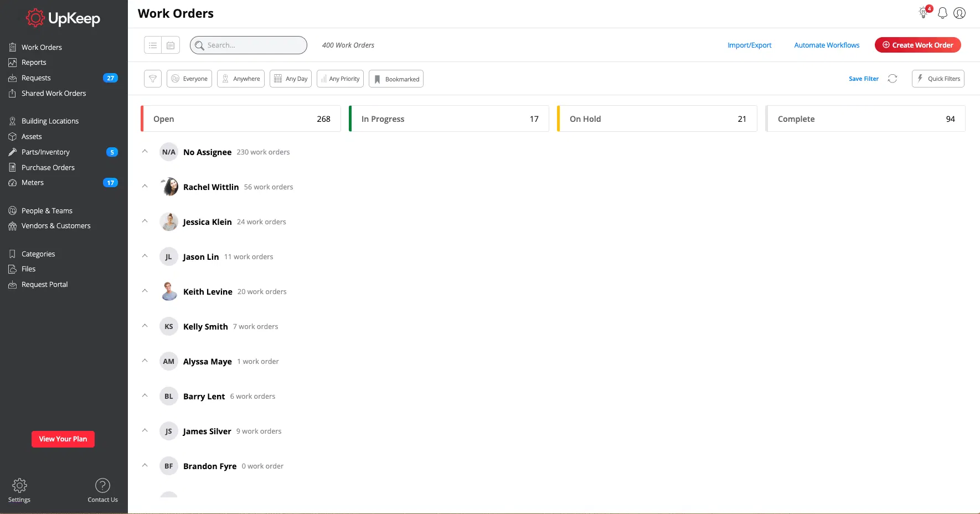Select the Open status tab
The height and width of the screenshot is (514, 980).
click(x=241, y=119)
